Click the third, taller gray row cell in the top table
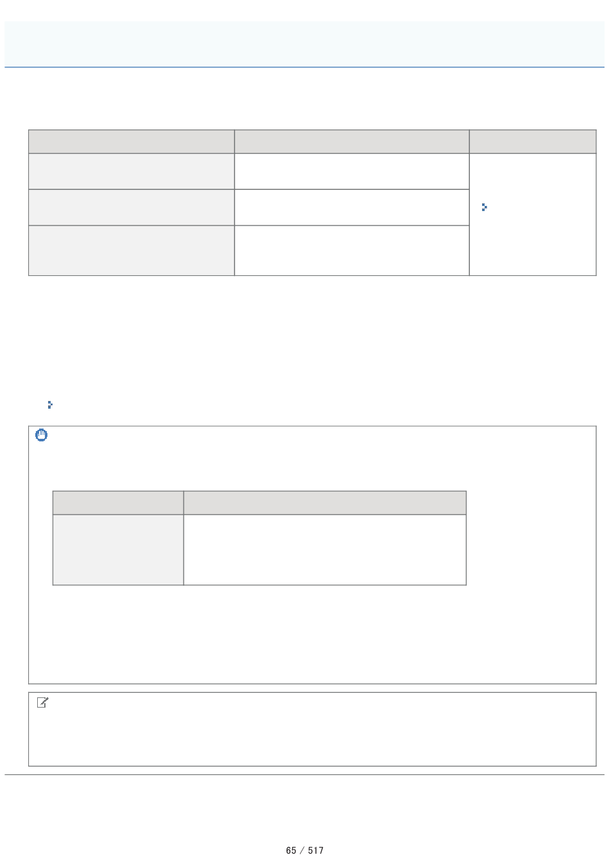This screenshot has width=609, height=868. (131, 251)
